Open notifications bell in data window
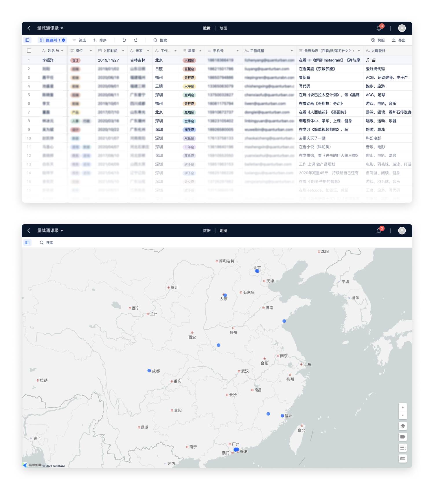This screenshot has height=504, width=434. (x=379, y=28)
